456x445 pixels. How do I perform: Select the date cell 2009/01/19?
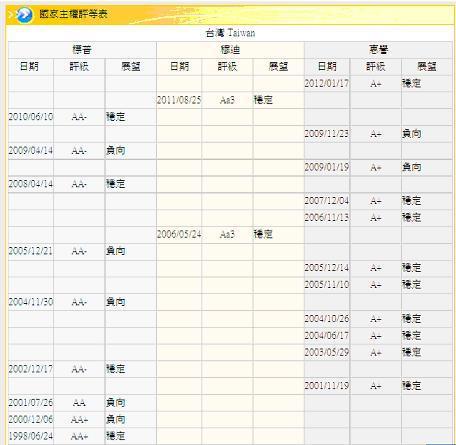point(327,167)
